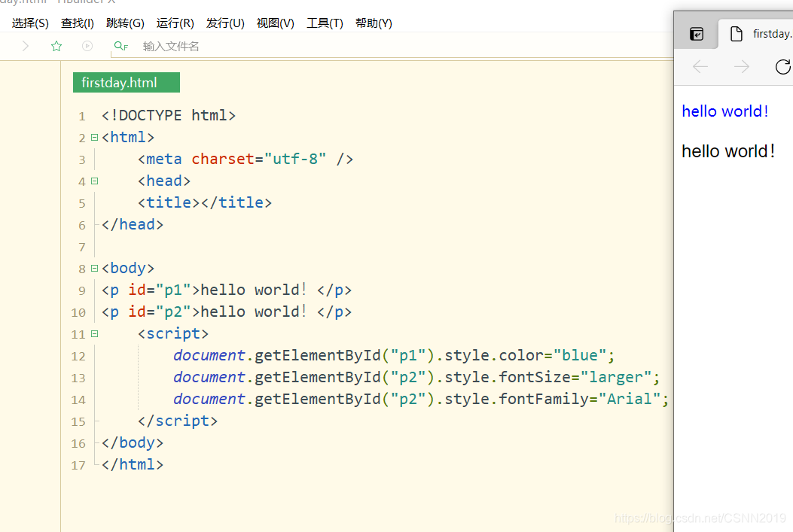This screenshot has height=532, width=793.
Task: Collapse the script tag fold on line 11
Action: (x=94, y=334)
